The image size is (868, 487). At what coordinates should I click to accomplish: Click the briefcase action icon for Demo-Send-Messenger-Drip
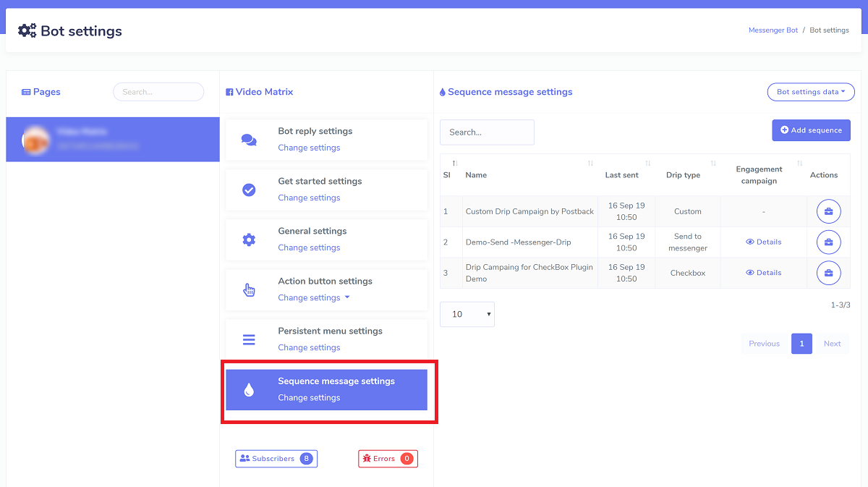[828, 242]
